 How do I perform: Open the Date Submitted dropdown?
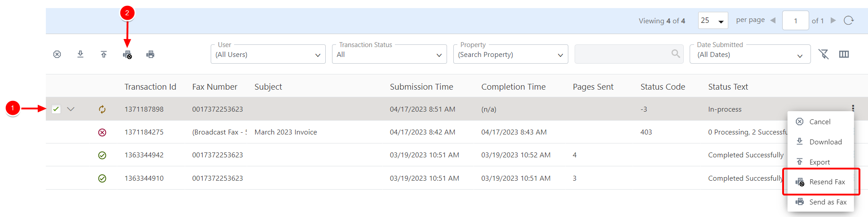coord(749,55)
